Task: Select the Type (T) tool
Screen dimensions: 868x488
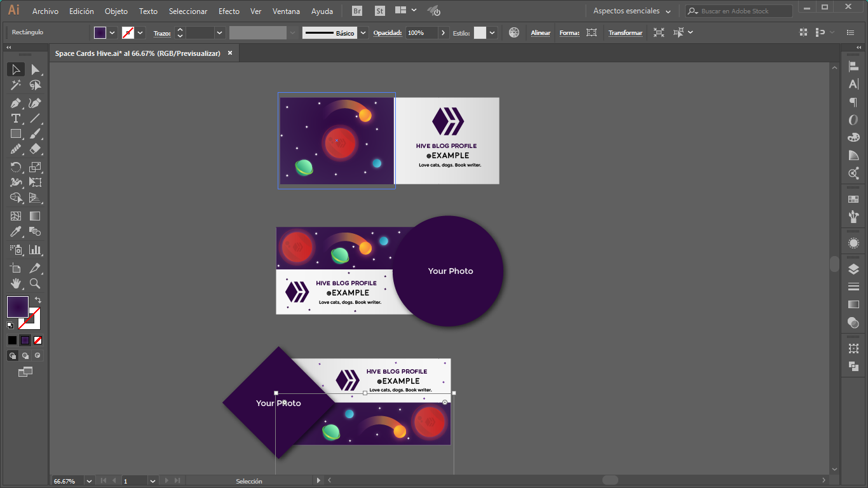Action: 16,118
